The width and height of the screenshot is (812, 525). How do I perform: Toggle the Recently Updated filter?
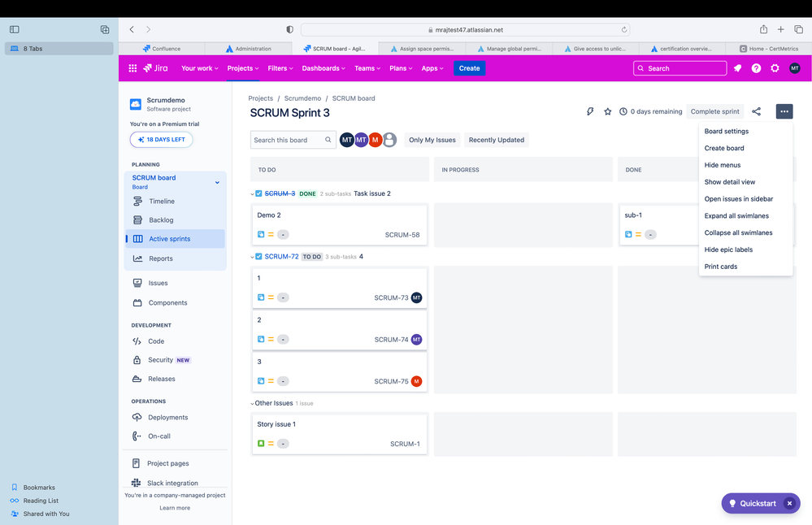point(496,140)
